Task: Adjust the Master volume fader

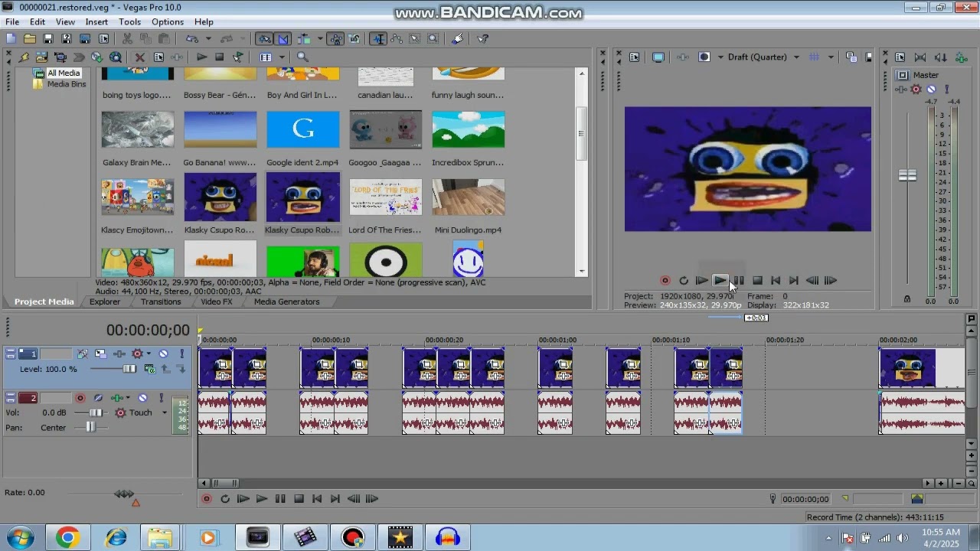Action: tap(907, 175)
